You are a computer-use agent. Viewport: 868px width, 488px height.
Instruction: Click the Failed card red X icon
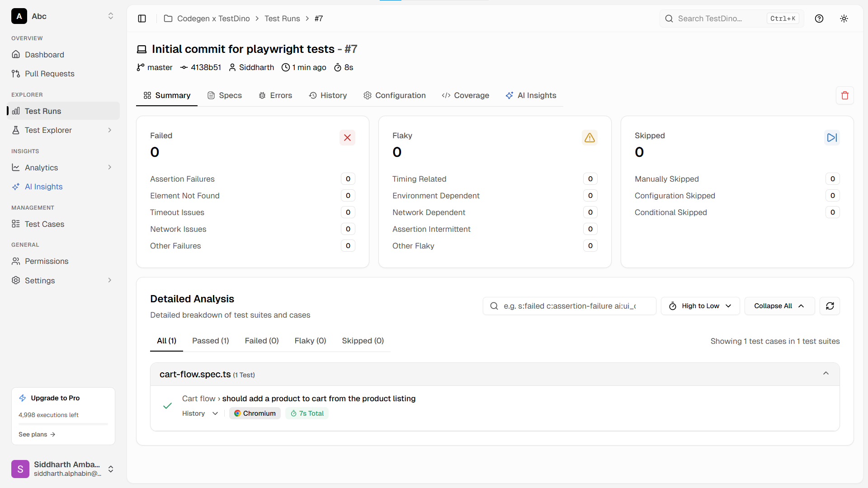coord(347,137)
